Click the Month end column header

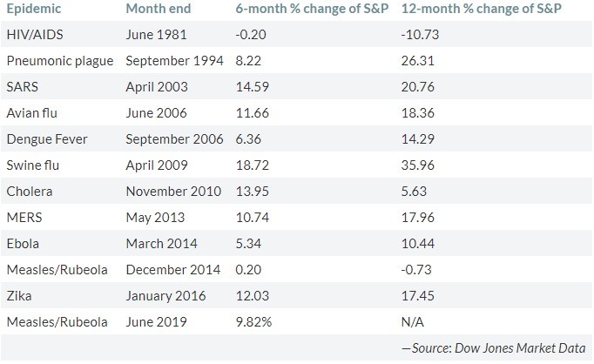coord(159,10)
